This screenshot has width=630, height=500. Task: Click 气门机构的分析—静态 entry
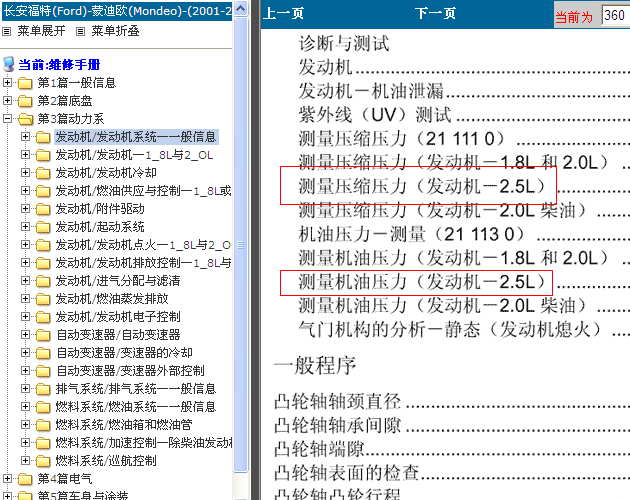pyautogui.click(x=450, y=330)
